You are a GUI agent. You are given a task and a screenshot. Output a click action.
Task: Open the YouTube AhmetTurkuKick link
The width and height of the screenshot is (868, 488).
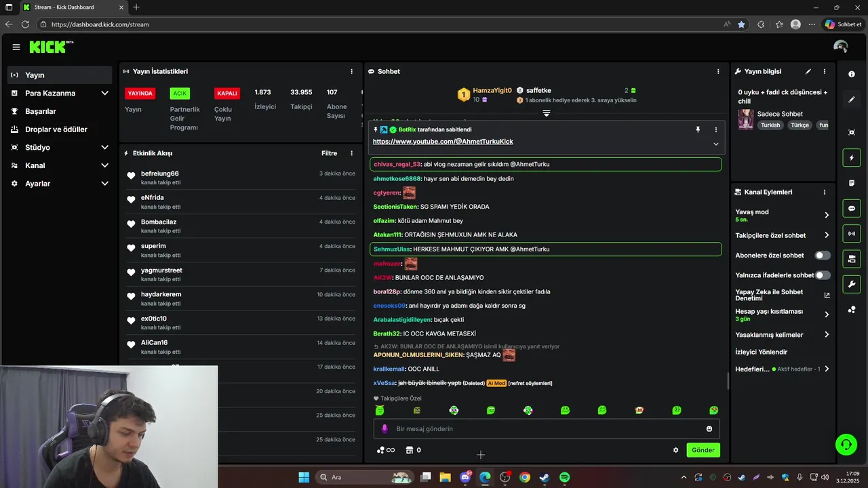[x=443, y=142]
